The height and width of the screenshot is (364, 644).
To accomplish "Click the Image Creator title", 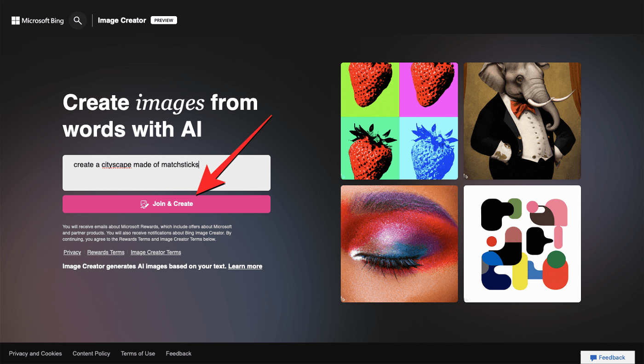I will click(x=122, y=20).
